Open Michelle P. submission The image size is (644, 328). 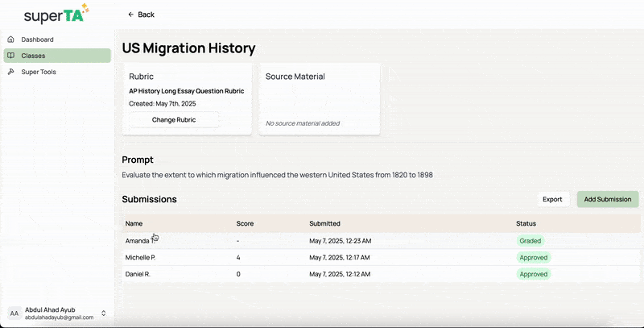point(141,257)
